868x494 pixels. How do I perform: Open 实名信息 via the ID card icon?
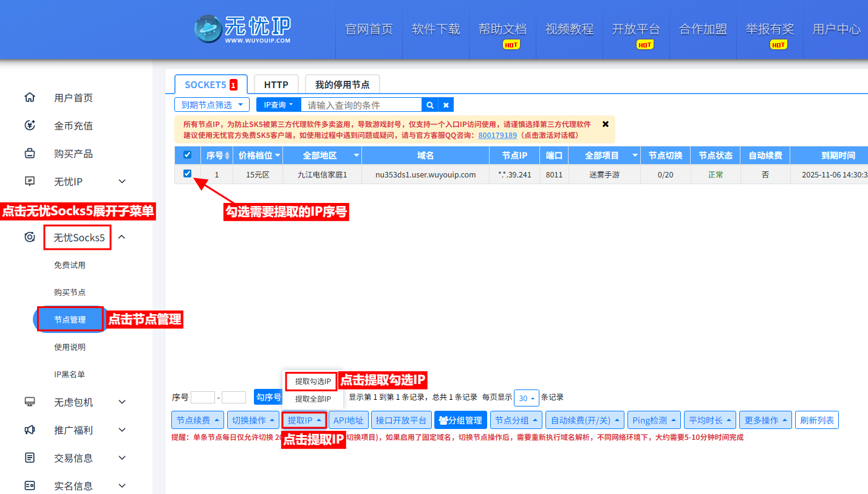click(30, 485)
